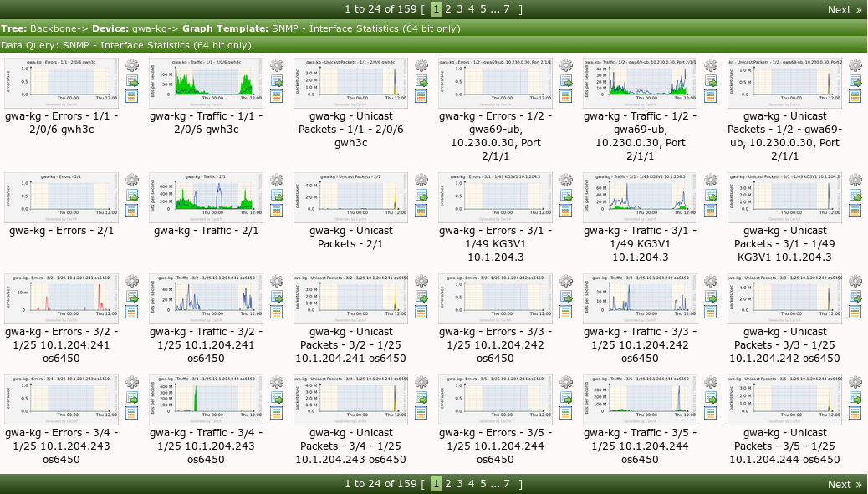View graph details for Traffic 1/2 gwa69-ub
The image size is (868, 494).
[x=711, y=96]
